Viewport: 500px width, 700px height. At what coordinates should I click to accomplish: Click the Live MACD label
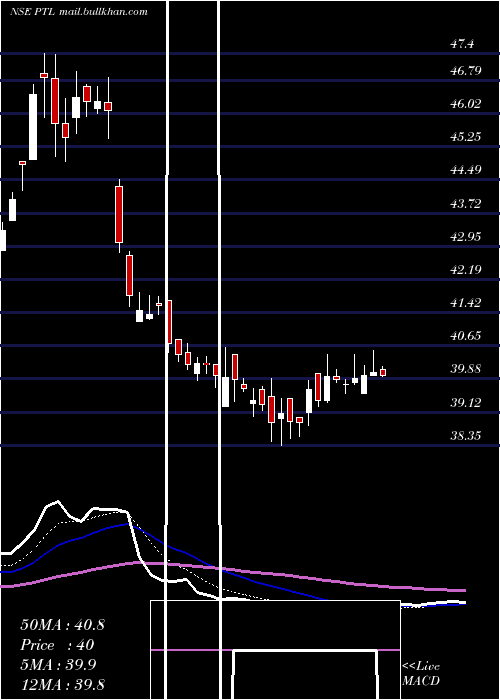pyautogui.click(x=421, y=673)
